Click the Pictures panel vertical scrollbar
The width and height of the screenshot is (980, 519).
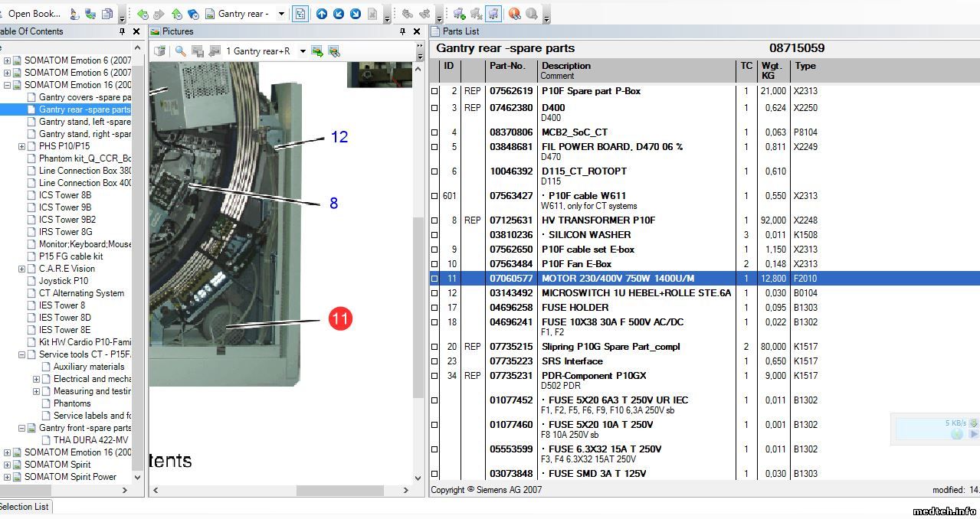click(418, 306)
